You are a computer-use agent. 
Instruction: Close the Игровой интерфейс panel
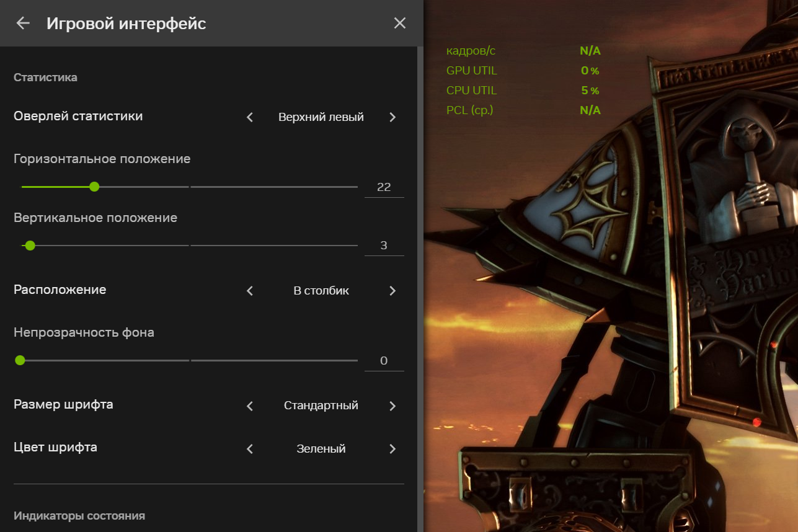(x=400, y=24)
